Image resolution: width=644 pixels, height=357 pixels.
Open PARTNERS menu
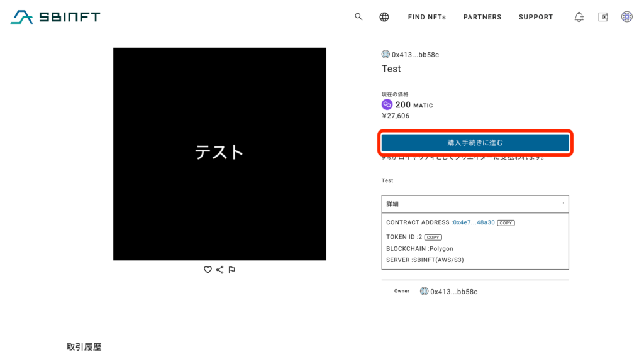[x=482, y=17]
